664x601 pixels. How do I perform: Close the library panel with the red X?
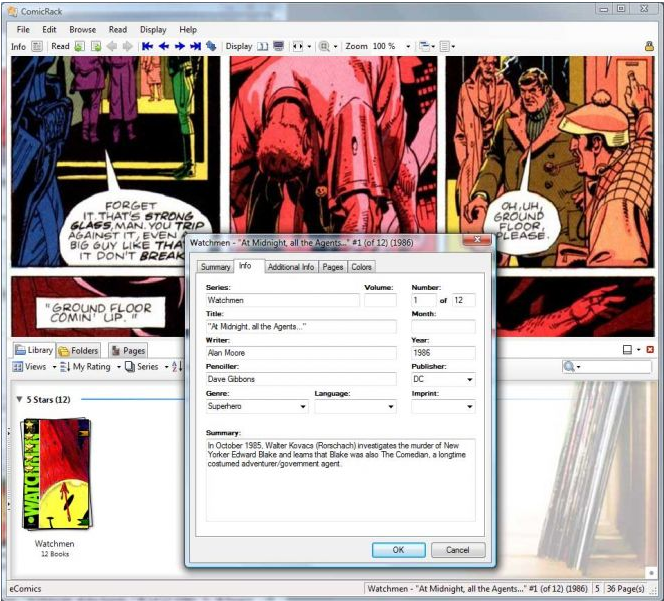[650, 349]
